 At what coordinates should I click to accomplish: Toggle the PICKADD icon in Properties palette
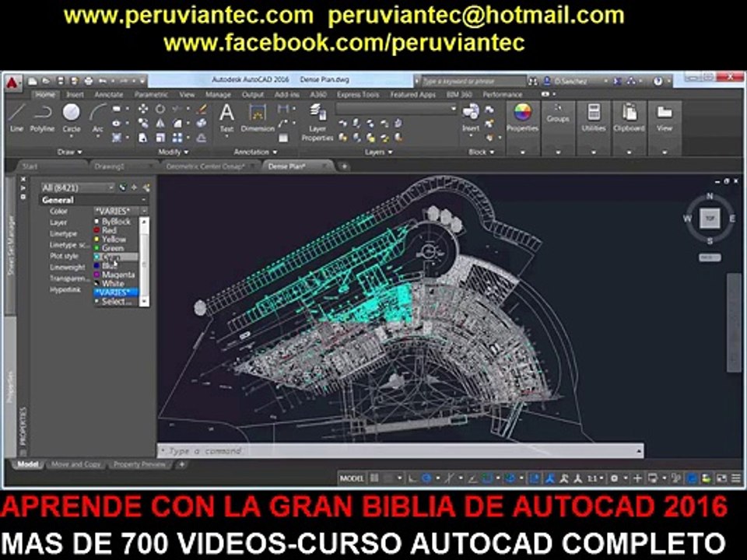click(123, 187)
